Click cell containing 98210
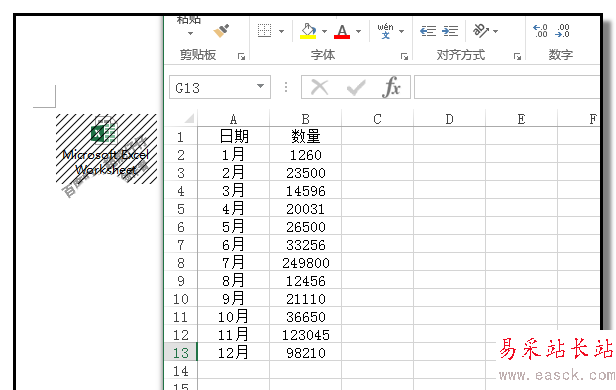Screen dimensions: 616x390 click(306, 353)
